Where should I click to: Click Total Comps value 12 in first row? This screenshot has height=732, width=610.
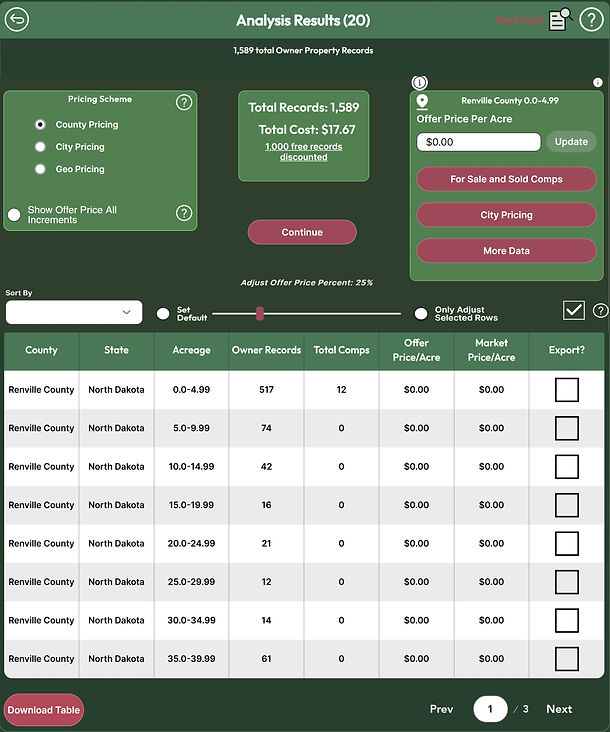(x=341, y=390)
